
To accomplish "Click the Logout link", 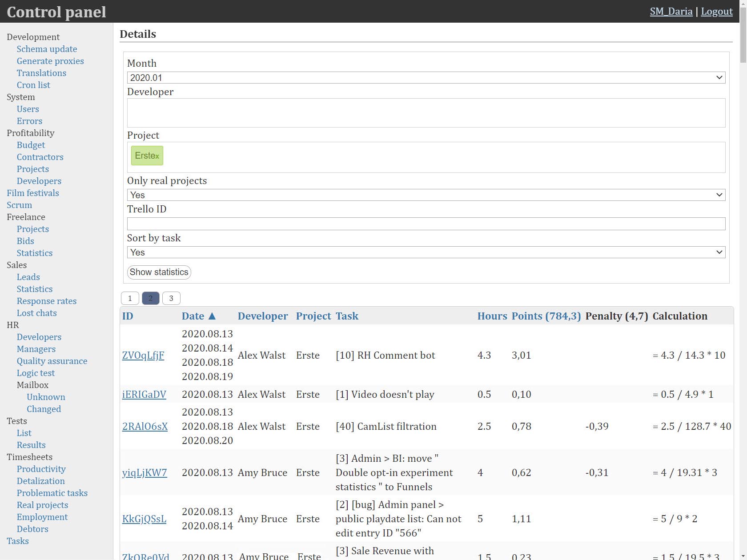I will tap(716, 12).
